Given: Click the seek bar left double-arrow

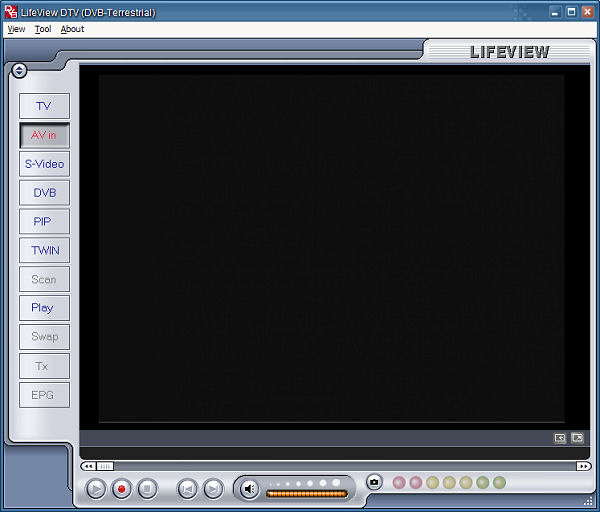Looking at the screenshot, I should (88, 466).
